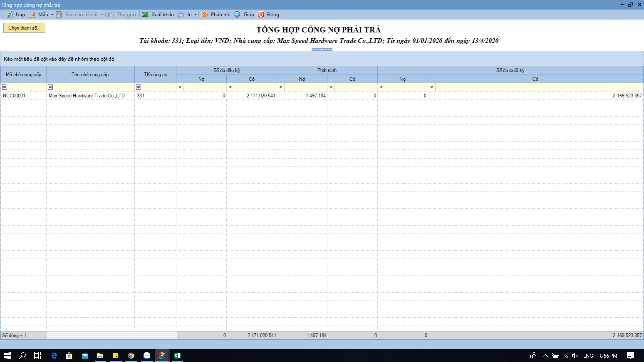This screenshot has width=644, height=362.
Task: Click the Phản hồi envelope icon
Action: (x=205, y=15)
